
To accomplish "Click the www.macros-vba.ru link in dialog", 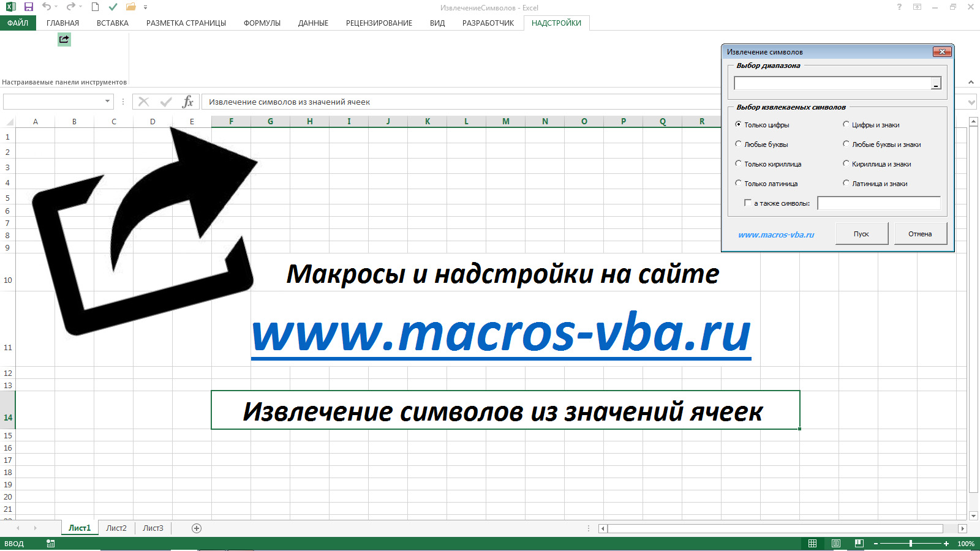I will coord(777,233).
